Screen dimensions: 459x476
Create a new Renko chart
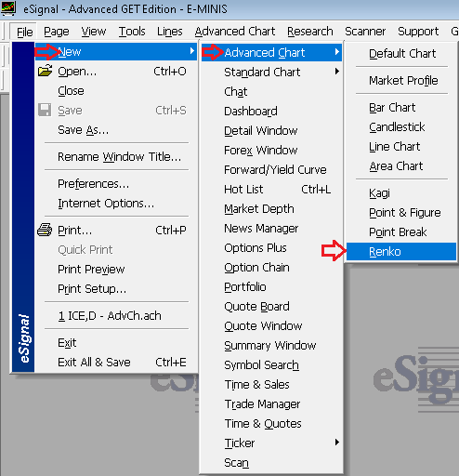401,251
